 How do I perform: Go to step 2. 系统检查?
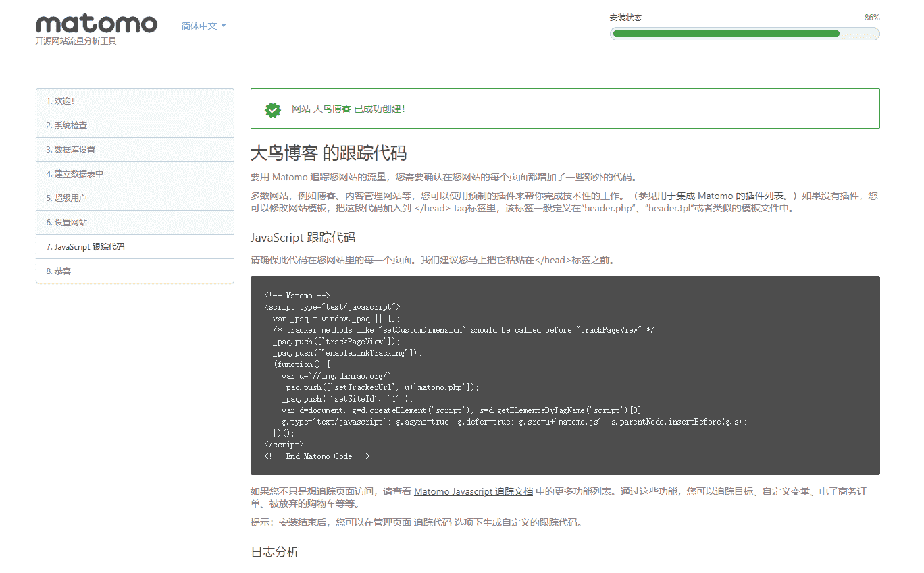pos(135,126)
